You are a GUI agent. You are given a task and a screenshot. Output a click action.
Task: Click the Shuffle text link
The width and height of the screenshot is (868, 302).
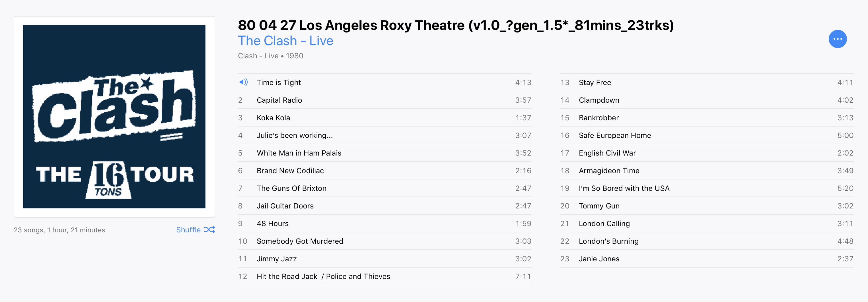pos(188,229)
